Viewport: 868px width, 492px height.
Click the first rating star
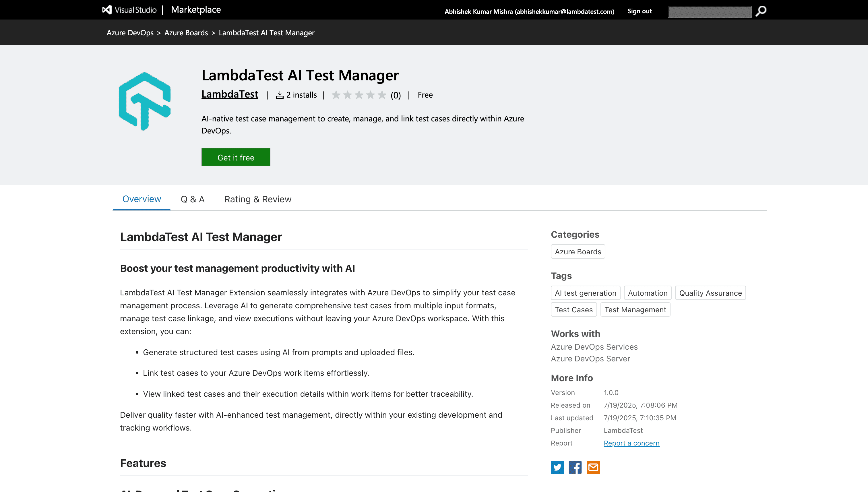(336, 95)
